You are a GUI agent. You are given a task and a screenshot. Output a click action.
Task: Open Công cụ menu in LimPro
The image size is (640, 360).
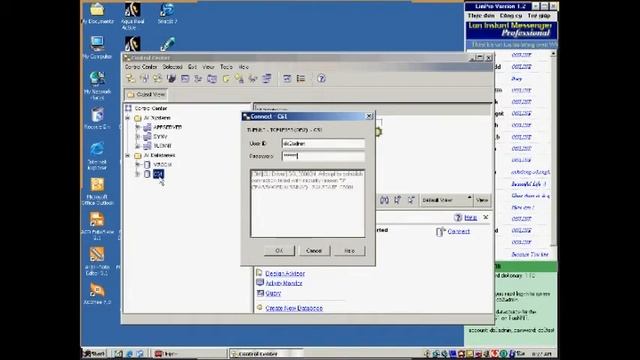pos(511,16)
